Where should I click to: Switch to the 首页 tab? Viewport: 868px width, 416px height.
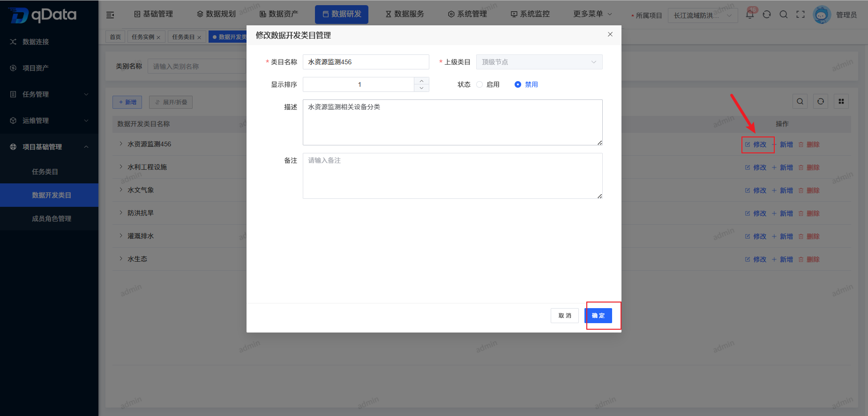pyautogui.click(x=115, y=37)
